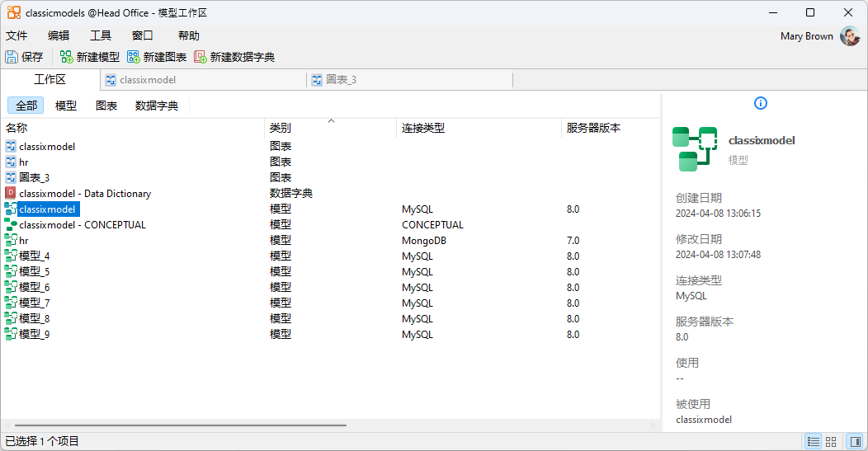The width and height of the screenshot is (868, 451).
Task: Click the MongoDB connection type cell
Action: pyautogui.click(x=424, y=241)
